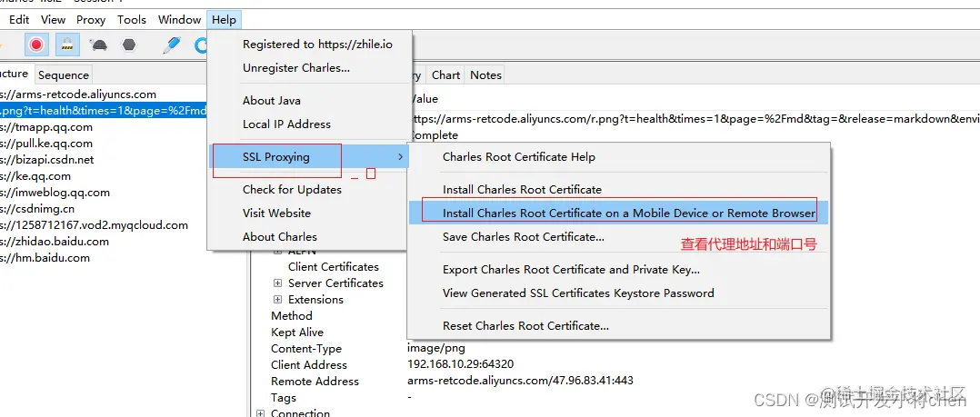Screen dimensions: 980x417
Task: Select csdnimg.cn host
Action: click(x=37, y=209)
